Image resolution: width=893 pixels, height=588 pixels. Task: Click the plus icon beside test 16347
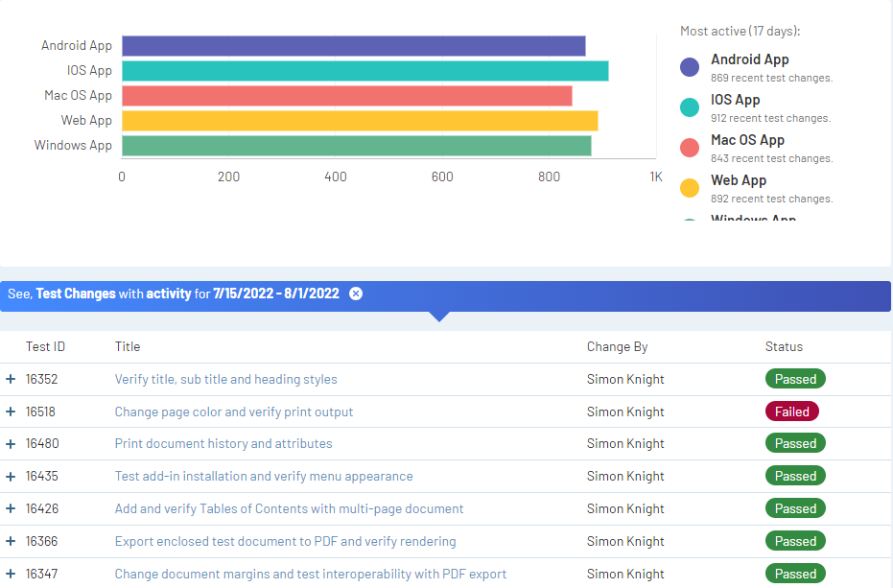click(x=11, y=575)
